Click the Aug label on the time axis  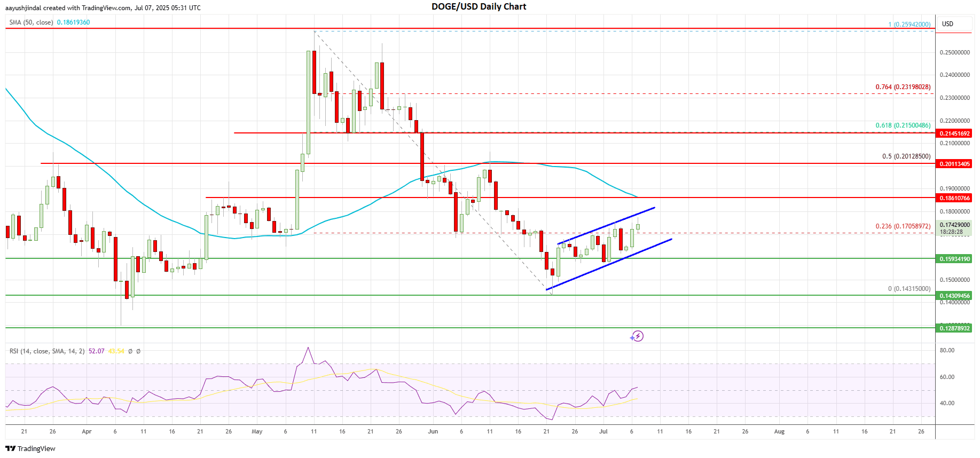click(x=779, y=431)
